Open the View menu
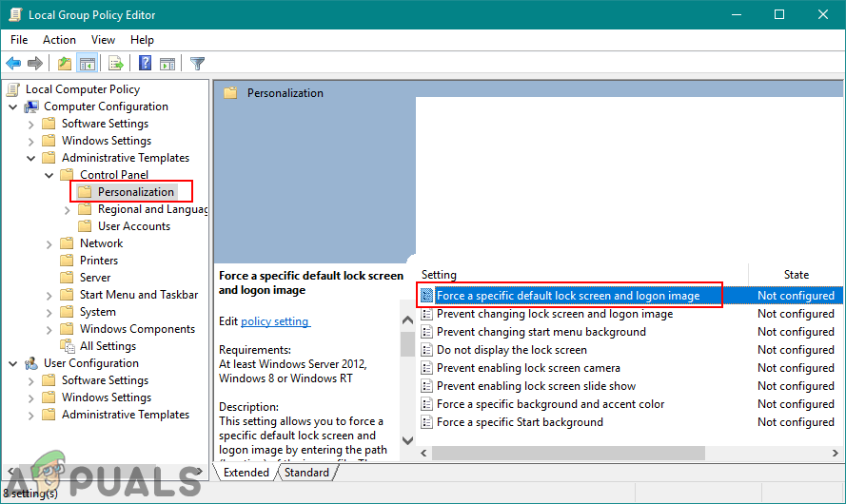Viewport: 846px width, 504px height. click(x=103, y=40)
